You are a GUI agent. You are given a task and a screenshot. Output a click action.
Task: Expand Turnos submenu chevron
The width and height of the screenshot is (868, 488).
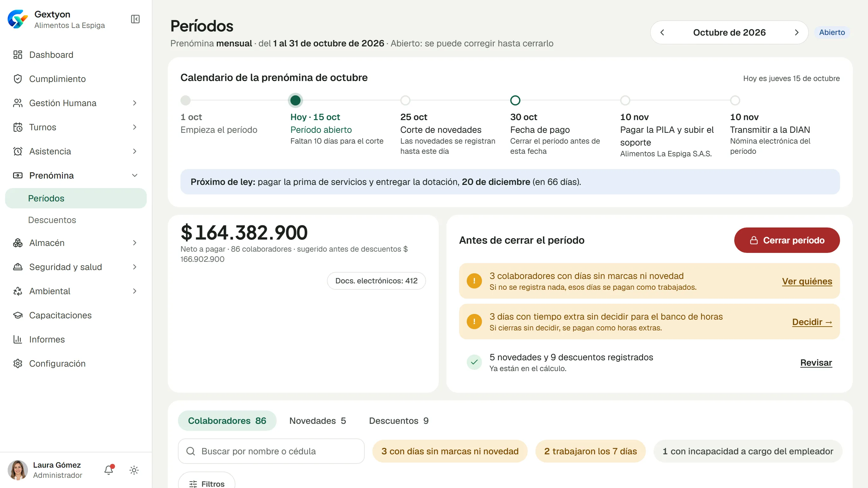(x=134, y=127)
